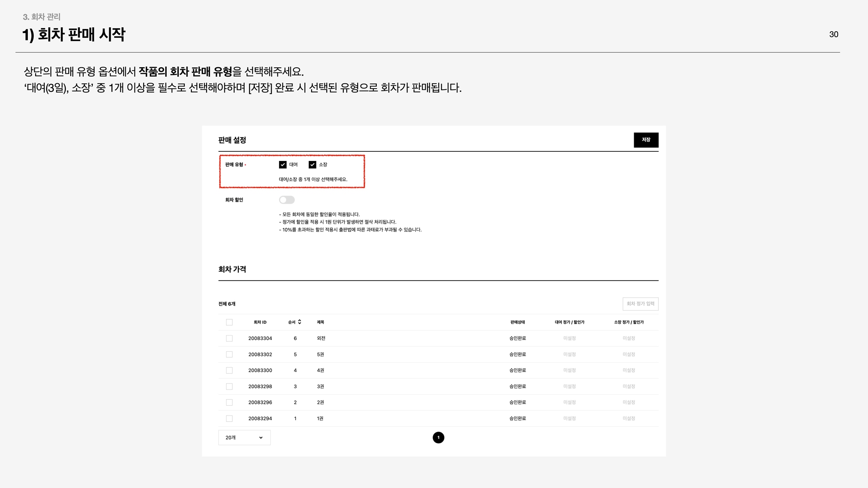Check the checkbox for episode 20083304
The height and width of the screenshot is (488, 868).
click(x=229, y=338)
